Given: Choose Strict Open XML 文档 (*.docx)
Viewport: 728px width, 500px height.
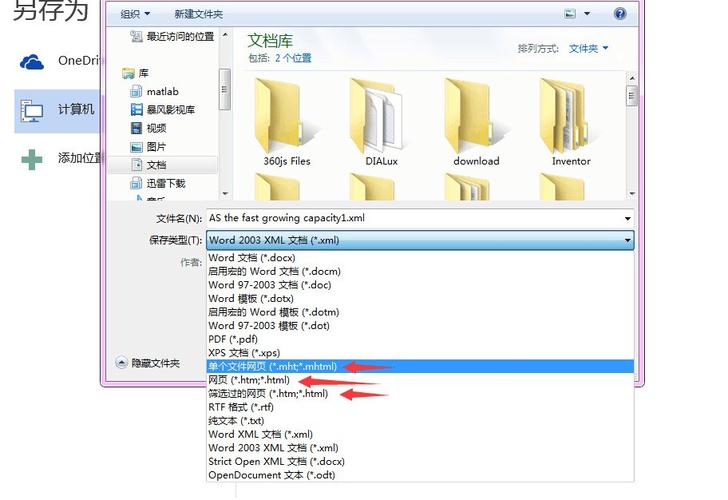Looking at the screenshot, I should 420,461.
